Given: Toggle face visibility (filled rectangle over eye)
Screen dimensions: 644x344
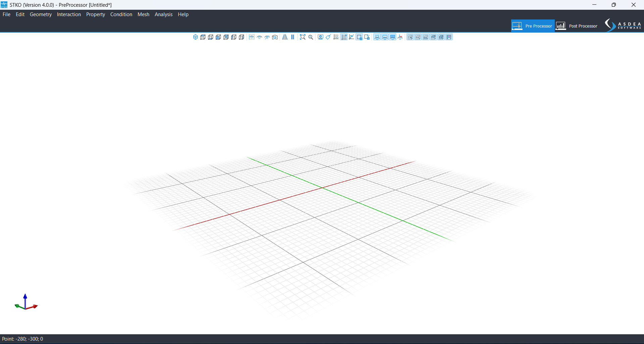Looking at the screenshot, I should click(393, 37).
